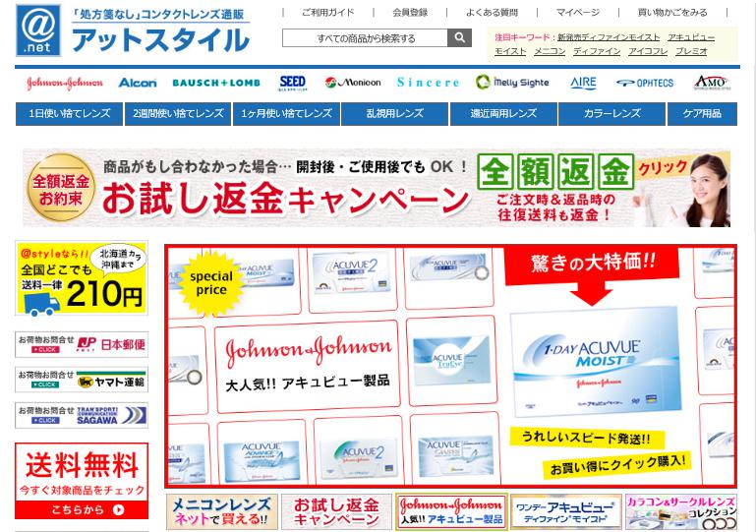Open the お試し返金キャンペーン wide banner
The height and width of the screenshot is (532, 756).
377,188
